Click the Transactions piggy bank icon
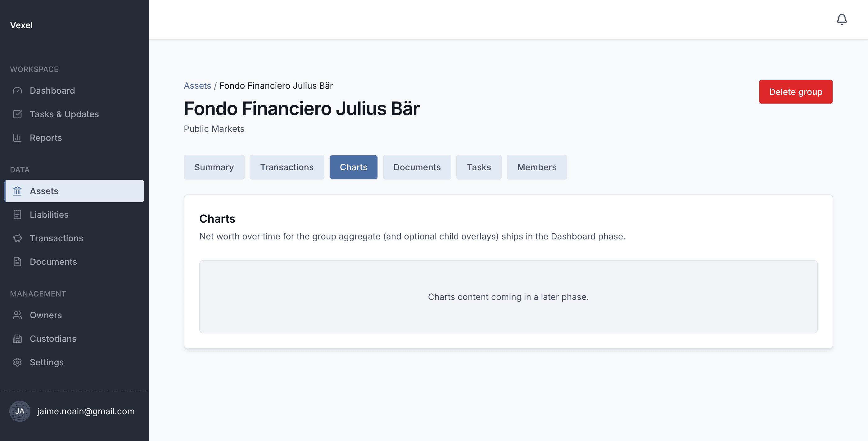This screenshot has width=868, height=441. click(17, 238)
